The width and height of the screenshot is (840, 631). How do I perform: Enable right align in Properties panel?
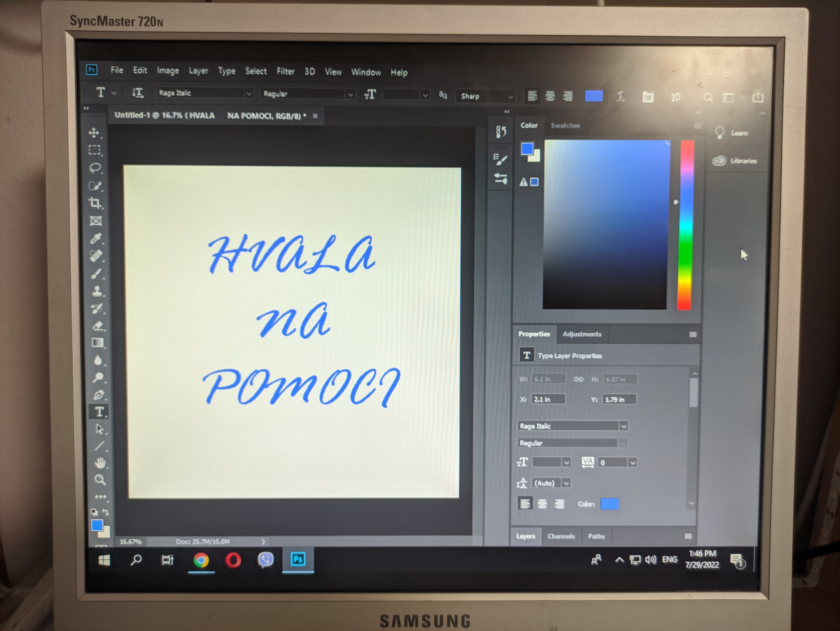pos(559,504)
